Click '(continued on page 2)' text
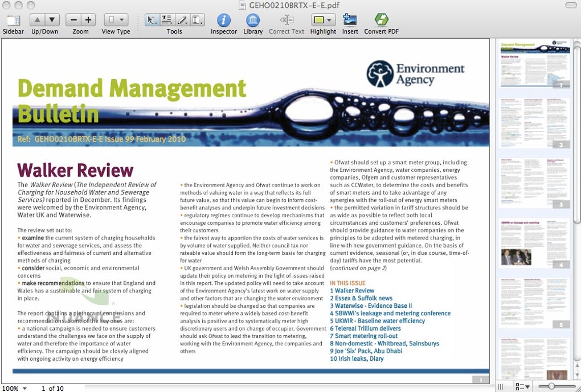 (x=358, y=268)
